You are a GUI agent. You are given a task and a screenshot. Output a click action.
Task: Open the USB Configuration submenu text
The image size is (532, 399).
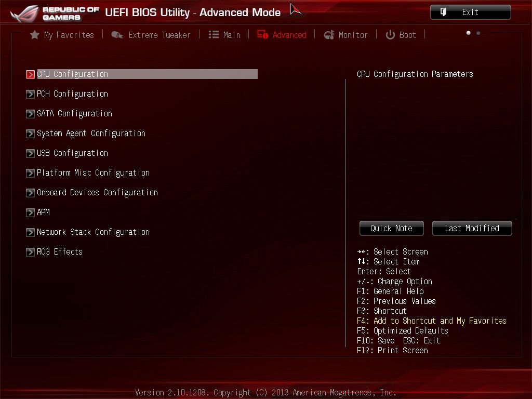(x=72, y=153)
